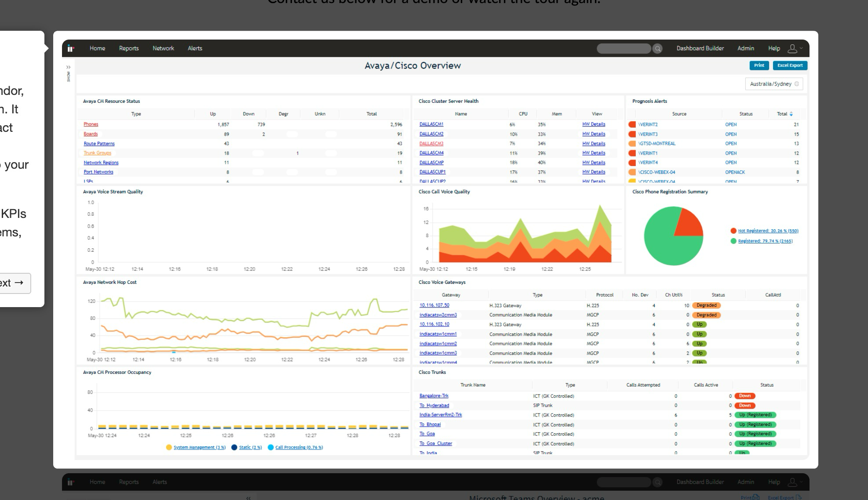
Task: Click the Excel Export button
Action: pos(790,65)
